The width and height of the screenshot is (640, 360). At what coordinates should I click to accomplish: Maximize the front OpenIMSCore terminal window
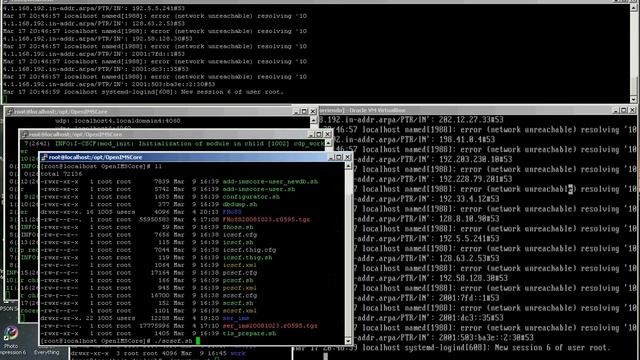(339, 157)
